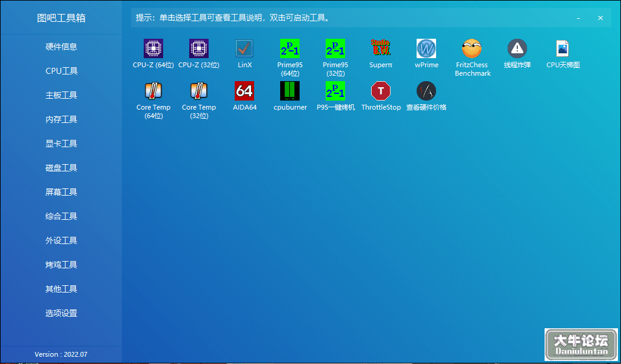Go to the 烤鸡工具 category
The image size is (621, 364).
point(61,265)
